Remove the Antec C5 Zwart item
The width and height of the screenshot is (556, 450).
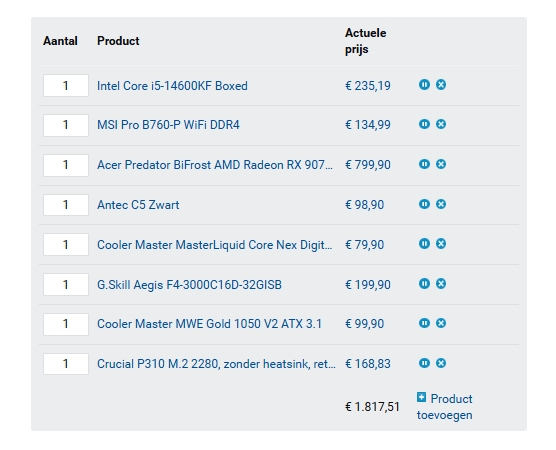coord(441,204)
